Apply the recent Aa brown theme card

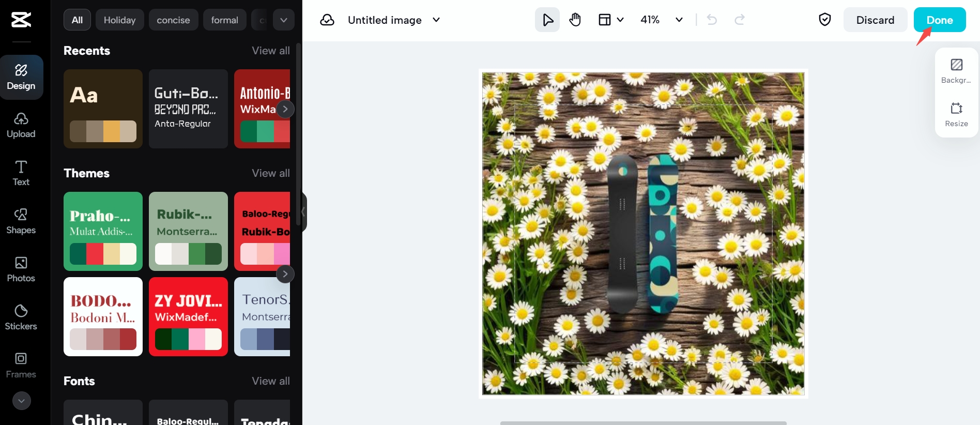coord(103,109)
